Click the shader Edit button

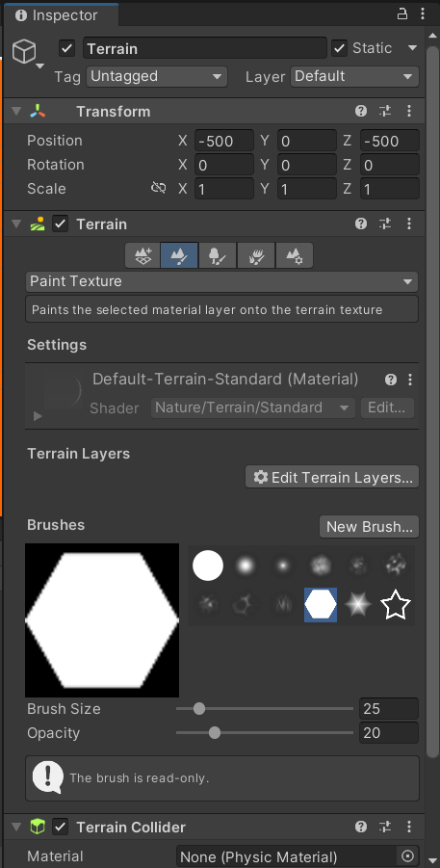[387, 408]
